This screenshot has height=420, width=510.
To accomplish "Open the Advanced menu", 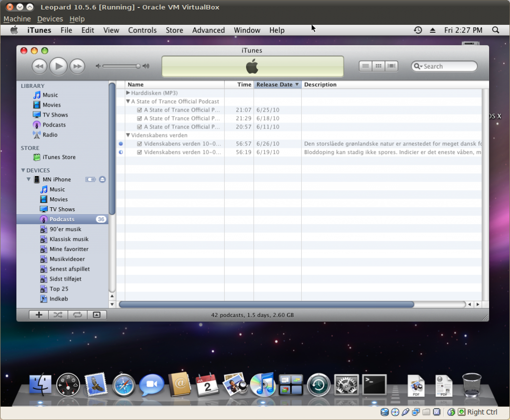I will pos(209,30).
